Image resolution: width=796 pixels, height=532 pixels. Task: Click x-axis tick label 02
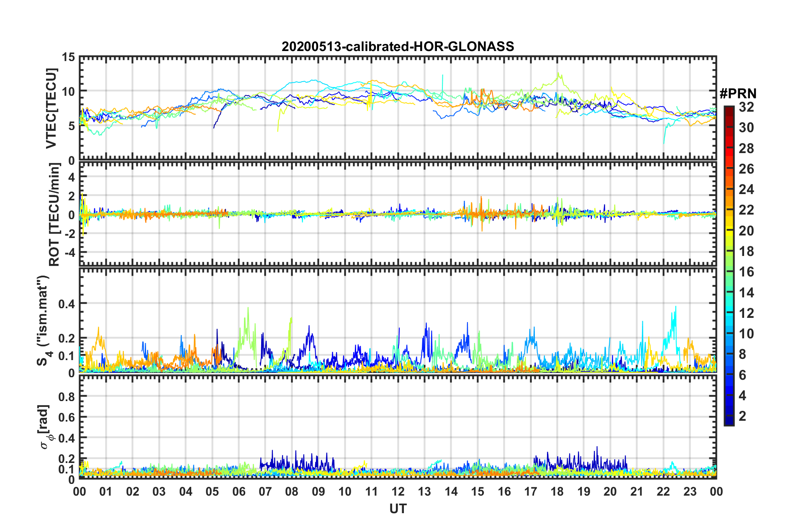tap(133, 491)
